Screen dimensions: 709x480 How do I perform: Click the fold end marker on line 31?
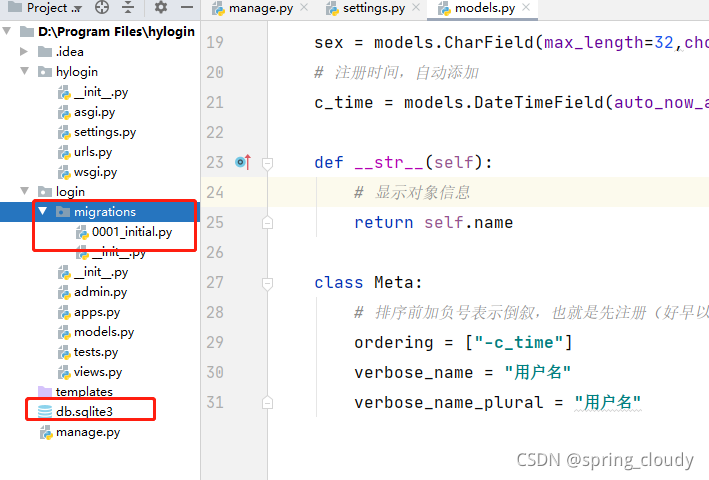[x=267, y=402]
